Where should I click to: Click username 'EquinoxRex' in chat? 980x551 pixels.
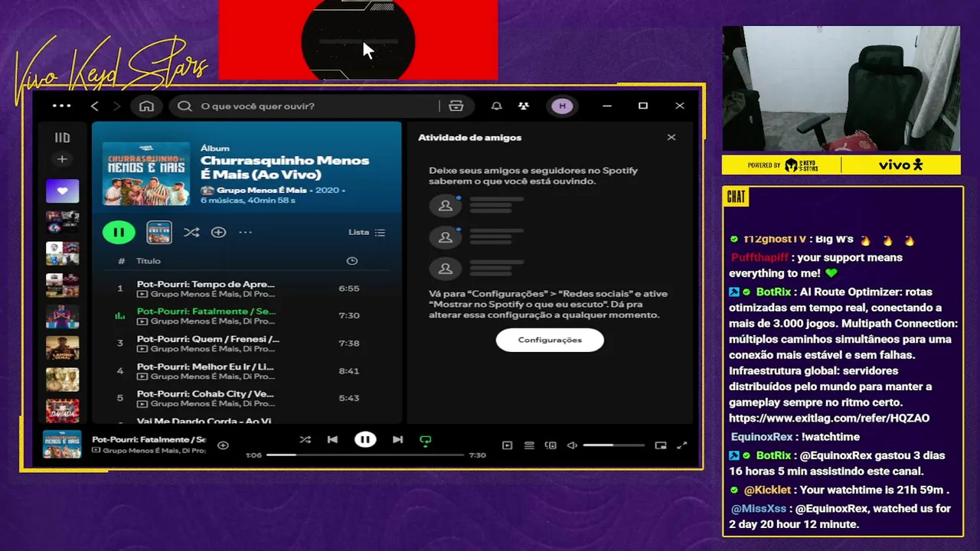761,437
